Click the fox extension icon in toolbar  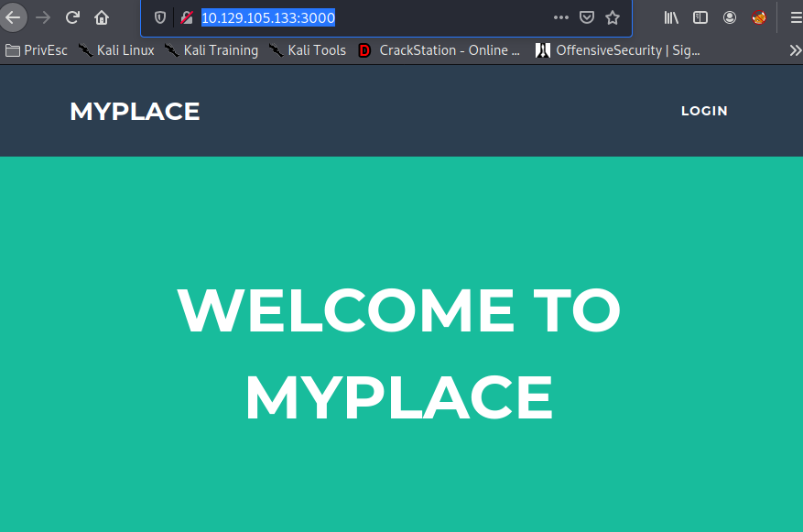pos(759,17)
